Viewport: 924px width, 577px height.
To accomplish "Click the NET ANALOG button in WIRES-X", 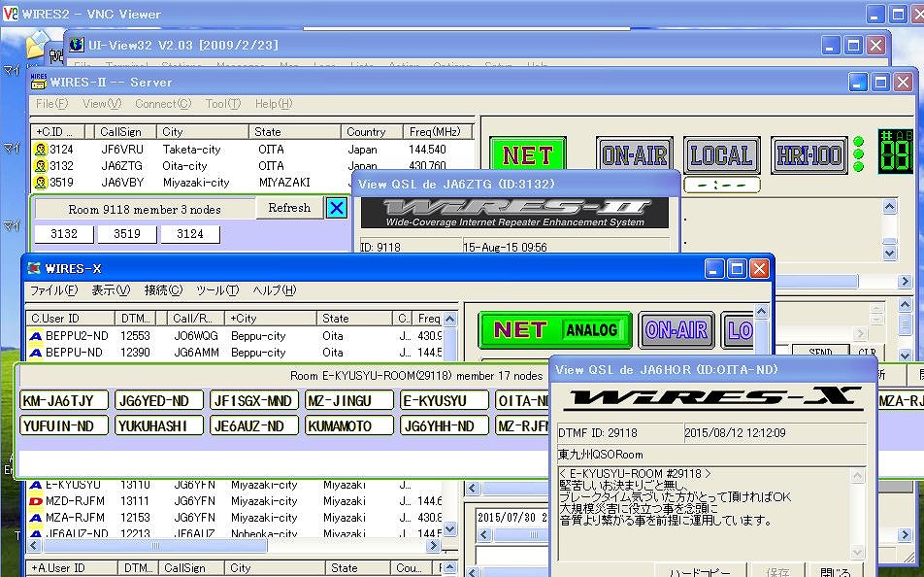I will (x=555, y=330).
